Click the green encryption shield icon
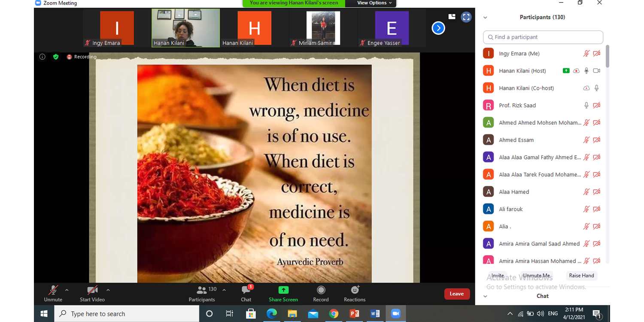Viewport: 644px width, 322px height. coord(55,57)
